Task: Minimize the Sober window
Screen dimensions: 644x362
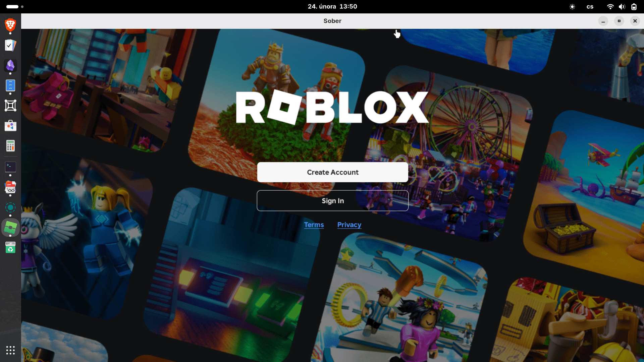Action: (603, 21)
